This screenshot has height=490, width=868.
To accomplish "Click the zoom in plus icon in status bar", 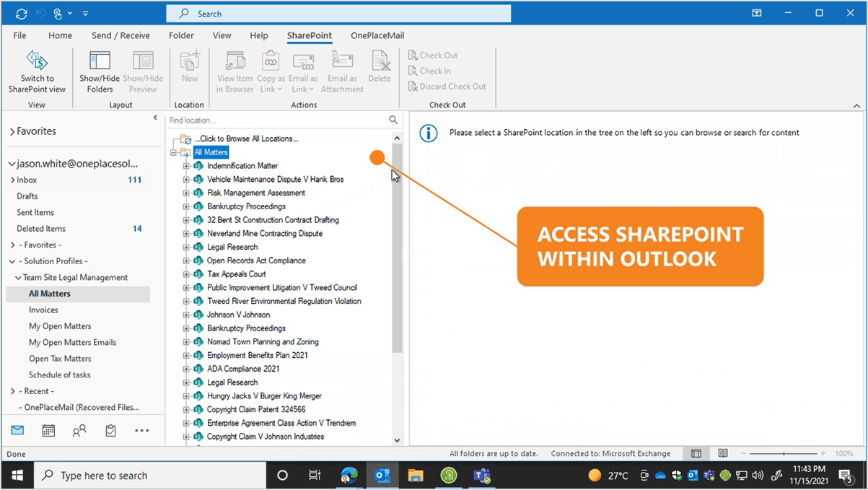I will tap(823, 453).
